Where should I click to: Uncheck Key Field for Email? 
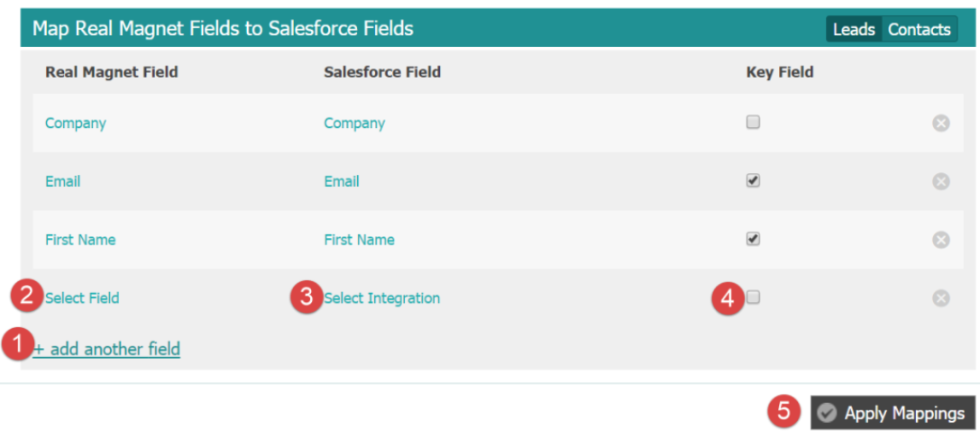pyautogui.click(x=753, y=180)
